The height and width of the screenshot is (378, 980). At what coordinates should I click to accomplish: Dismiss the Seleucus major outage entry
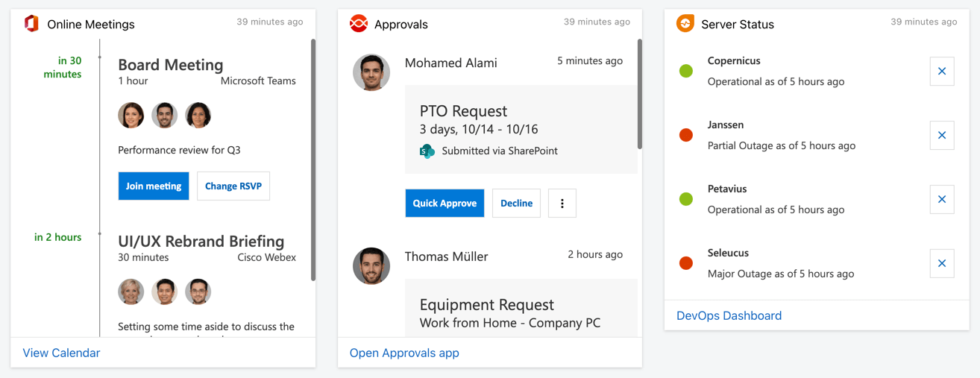point(942,264)
